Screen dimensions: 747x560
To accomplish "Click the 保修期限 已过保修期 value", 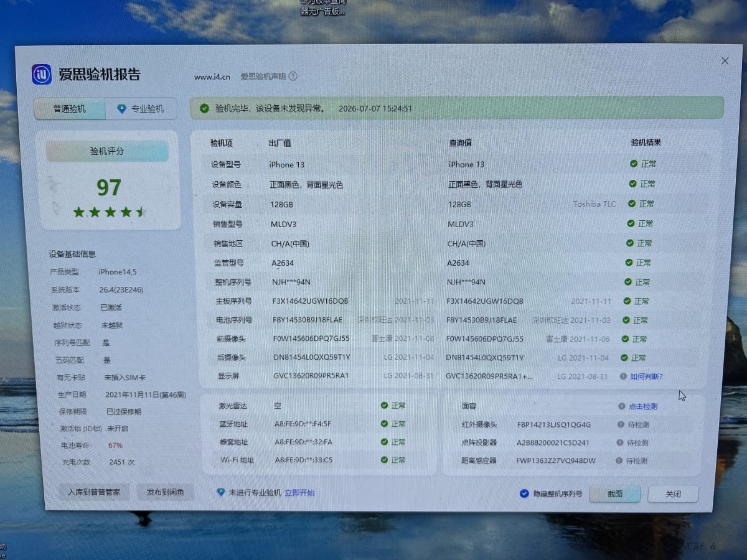I will tap(124, 412).
